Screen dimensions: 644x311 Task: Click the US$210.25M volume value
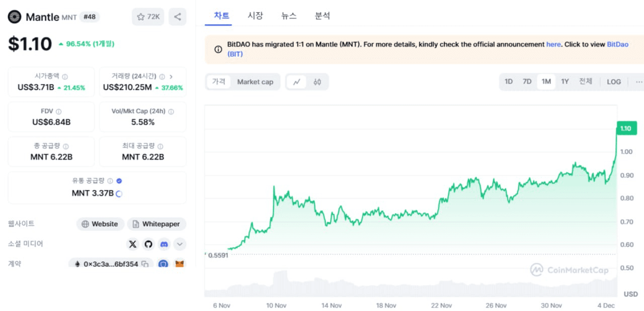[127, 87]
